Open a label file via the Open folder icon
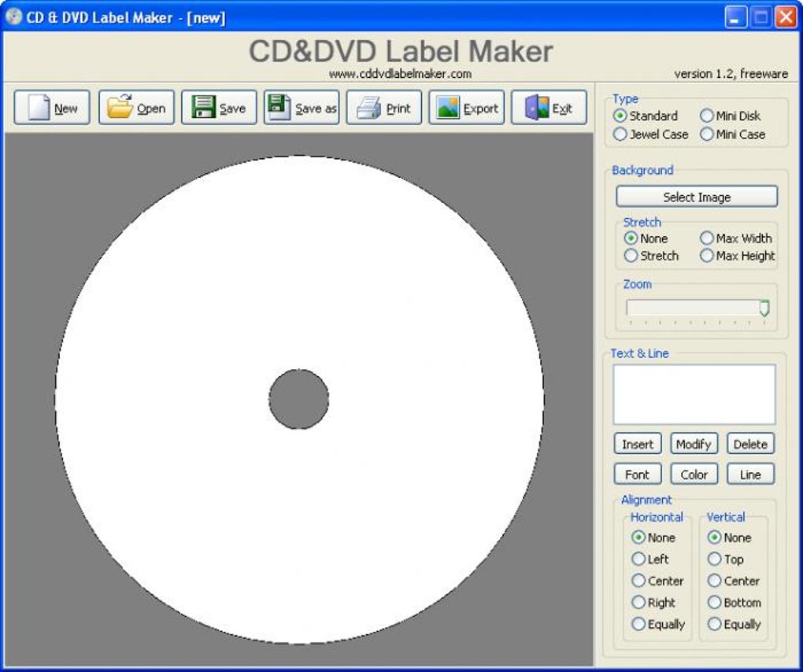 [x=120, y=106]
